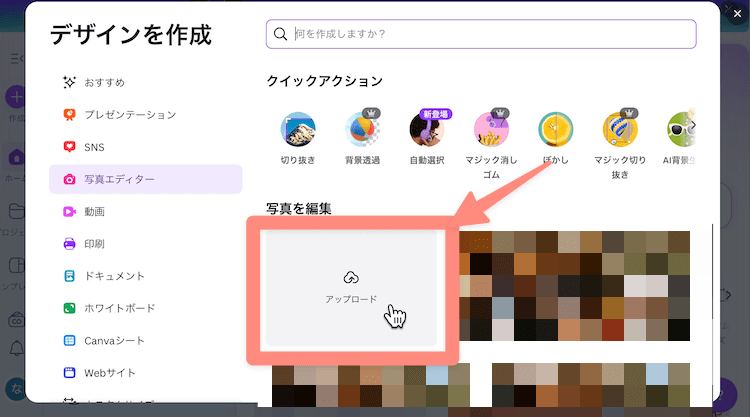The image size is (750, 417).
Task: Click the 切り抜き label
Action: [x=298, y=160]
